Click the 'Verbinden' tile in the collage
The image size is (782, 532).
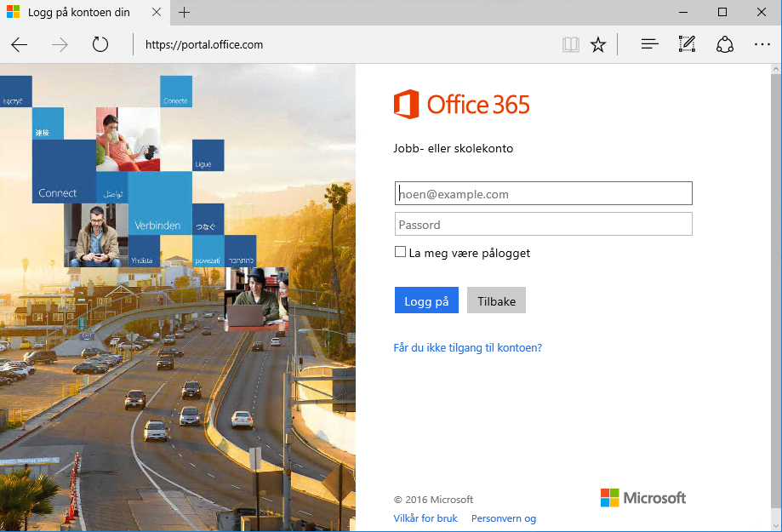[160, 203]
